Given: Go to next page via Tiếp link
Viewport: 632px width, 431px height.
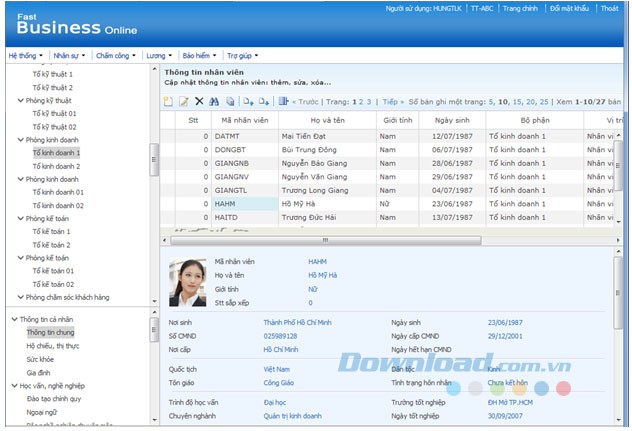Looking at the screenshot, I should click(x=392, y=101).
